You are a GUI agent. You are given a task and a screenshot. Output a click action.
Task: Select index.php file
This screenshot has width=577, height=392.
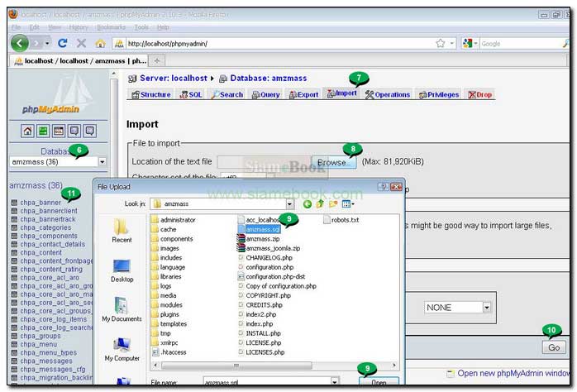255,324
